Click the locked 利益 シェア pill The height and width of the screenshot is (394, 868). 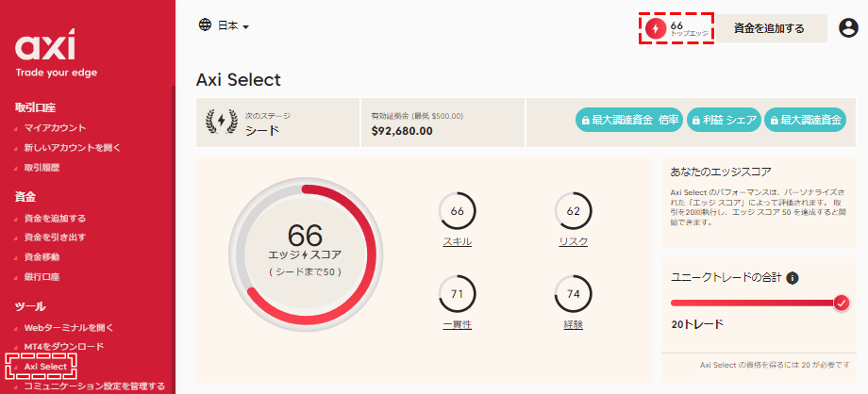click(x=724, y=120)
